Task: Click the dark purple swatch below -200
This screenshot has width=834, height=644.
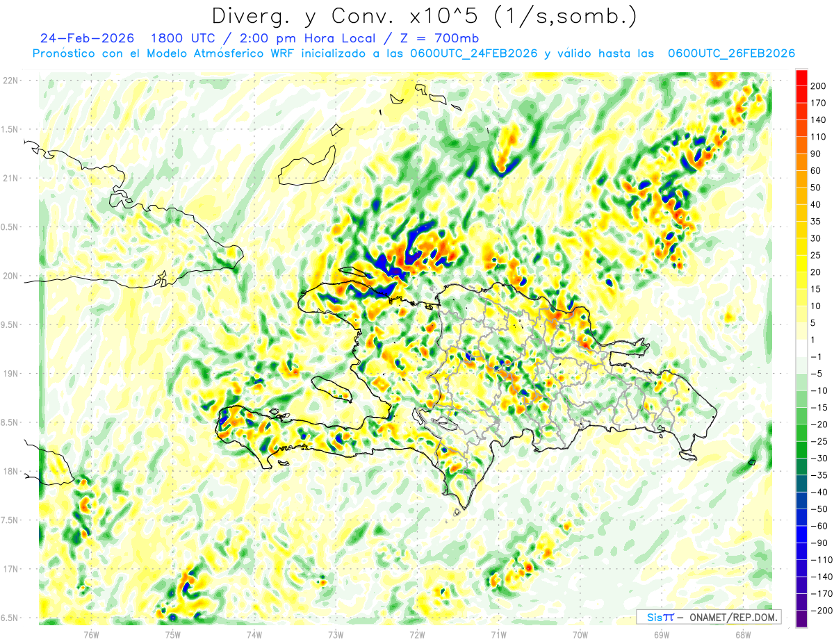Action: pyautogui.click(x=801, y=619)
